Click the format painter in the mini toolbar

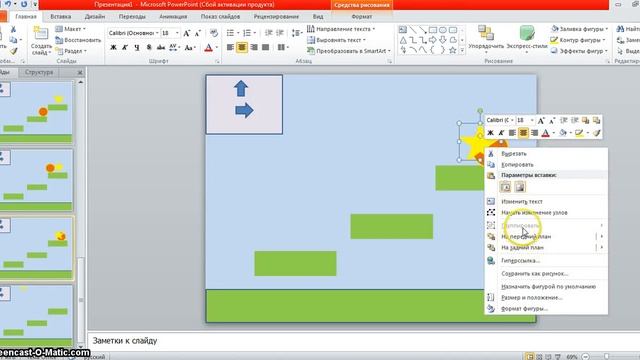click(x=596, y=133)
